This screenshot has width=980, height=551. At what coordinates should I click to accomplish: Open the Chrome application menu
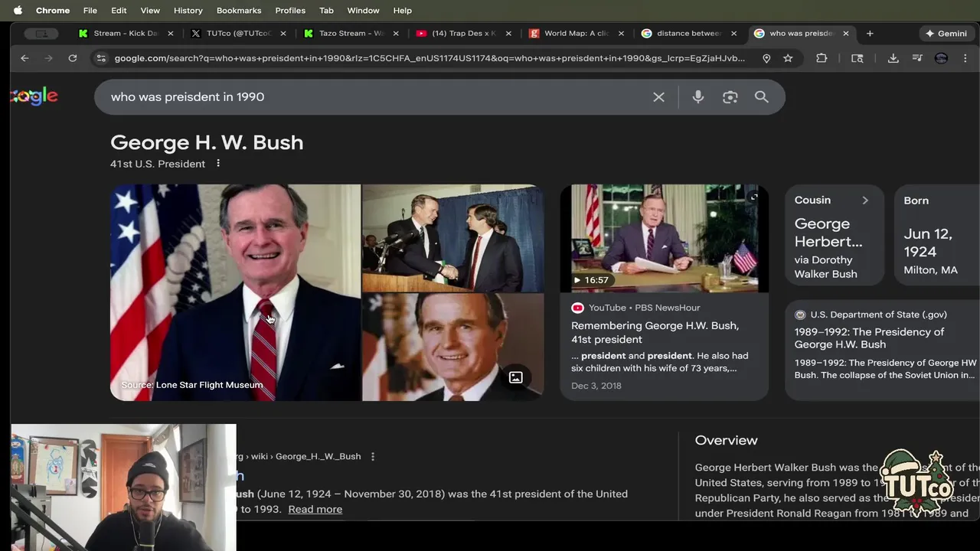coord(53,11)
